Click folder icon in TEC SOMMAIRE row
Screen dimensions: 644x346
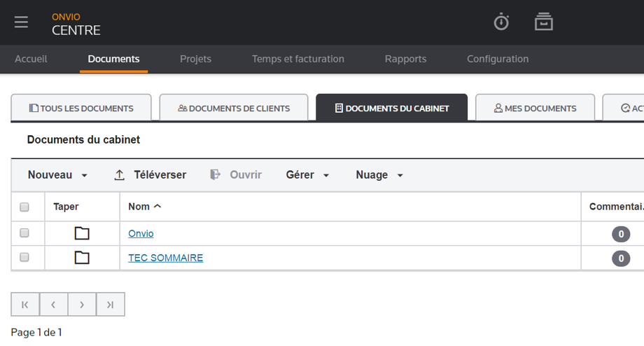tap(82, 257)
